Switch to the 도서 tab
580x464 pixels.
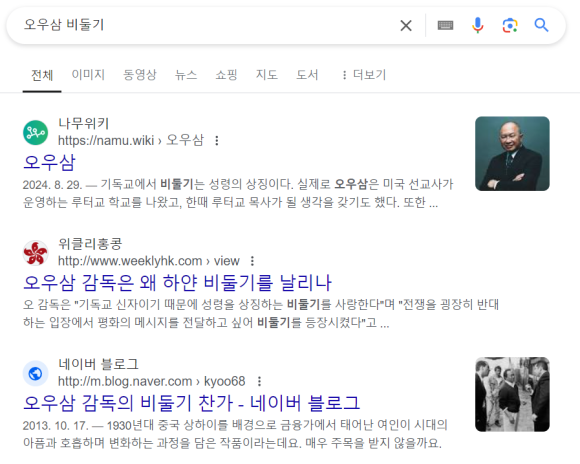click(x=307, y=75)
